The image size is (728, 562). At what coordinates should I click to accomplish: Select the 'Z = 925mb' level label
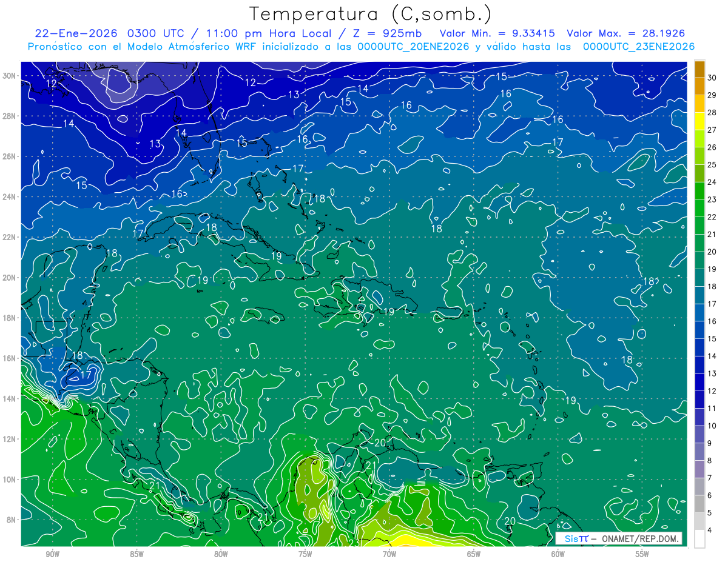pyautogui.click(x=387, y=33)
